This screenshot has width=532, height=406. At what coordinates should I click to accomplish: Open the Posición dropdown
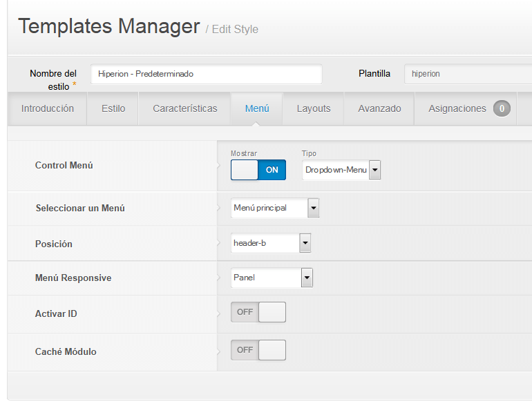point(271,243)
